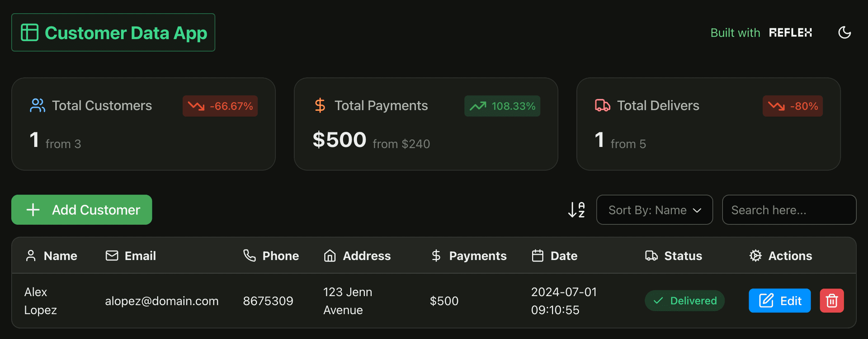Click the dollar sign icon next to Total Payments
The height and width of the screenshot is (339, 868).
pyautogui.click(x=320, y=105)
